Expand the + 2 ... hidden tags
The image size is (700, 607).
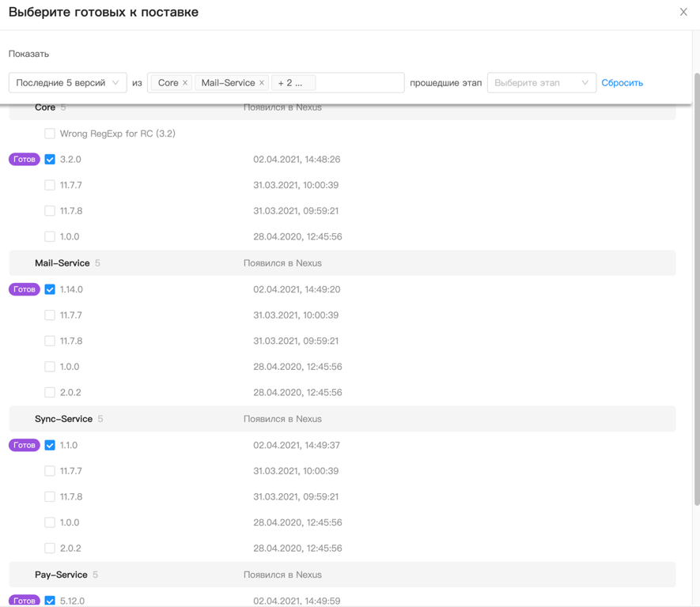point(293,83)
